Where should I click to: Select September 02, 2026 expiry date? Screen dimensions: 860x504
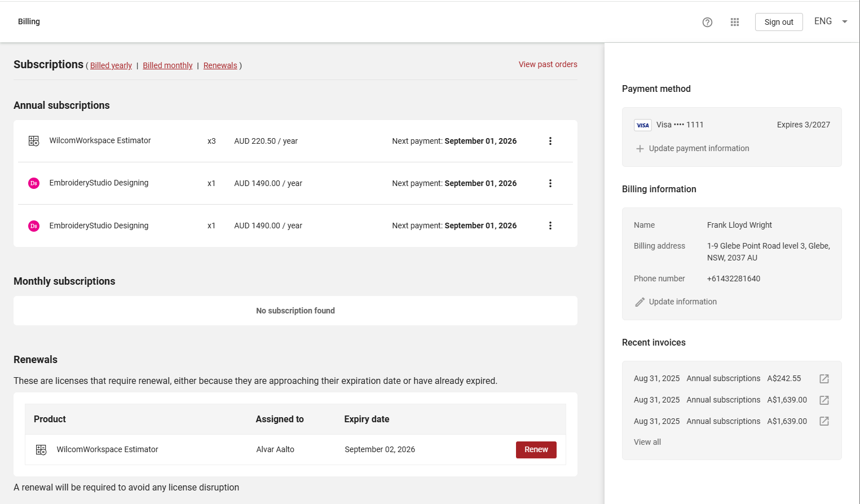380,449
